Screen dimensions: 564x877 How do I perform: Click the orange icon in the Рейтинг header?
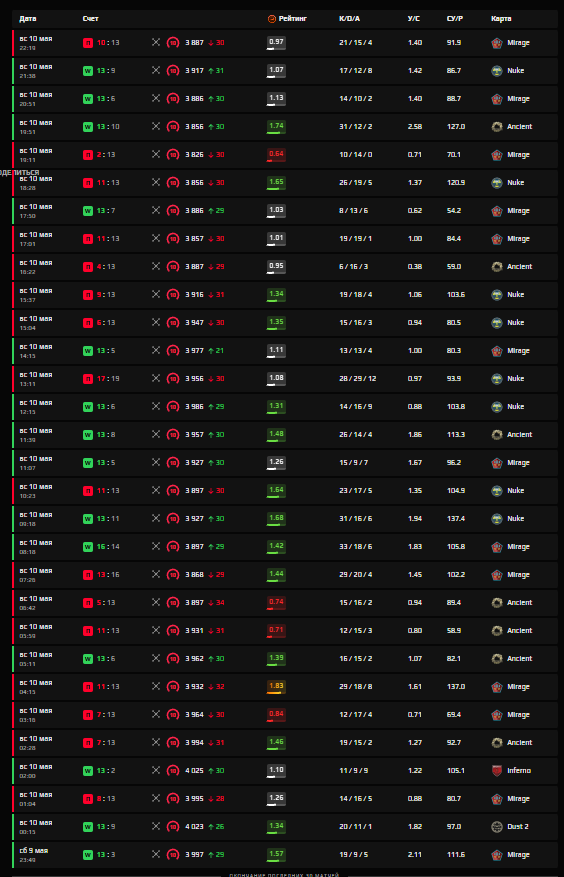pyautogui.click(x=272, y=18)
